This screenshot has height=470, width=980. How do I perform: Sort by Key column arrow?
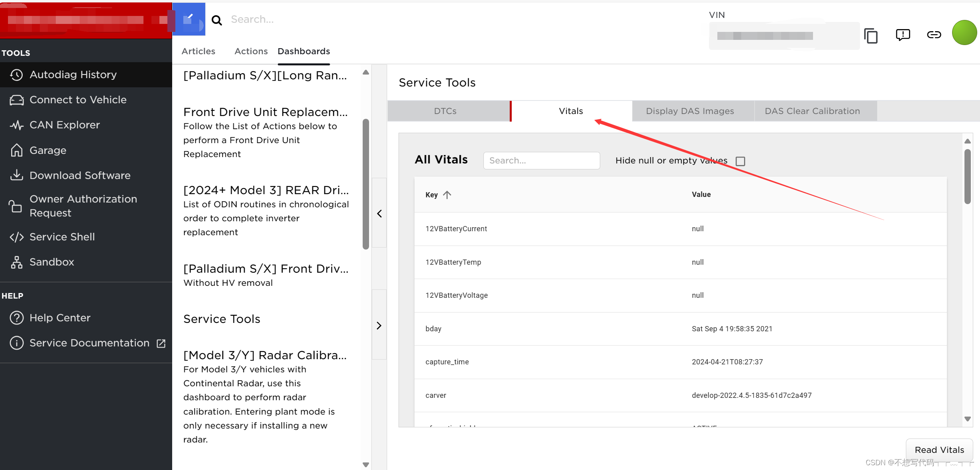point(447,195)
